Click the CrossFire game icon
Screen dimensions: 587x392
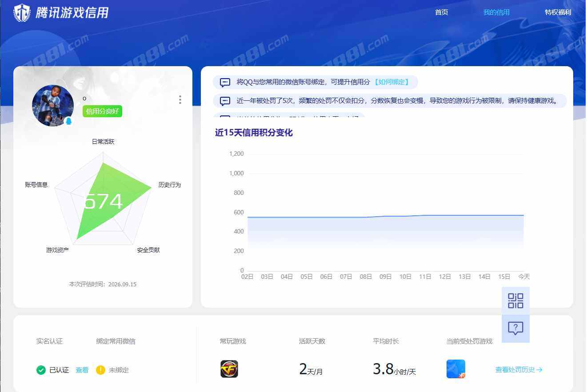pos(229,369)
